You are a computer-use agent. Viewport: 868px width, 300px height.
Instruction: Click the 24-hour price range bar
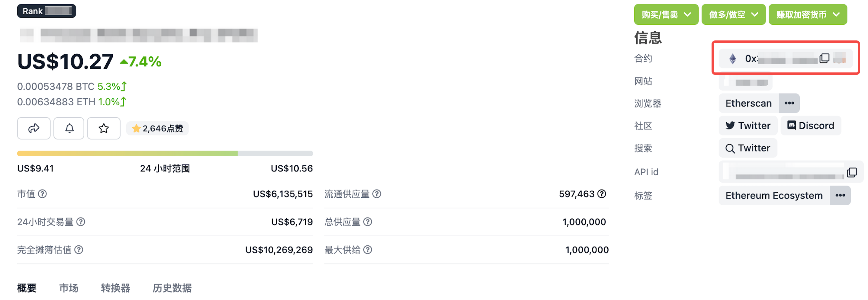pyautogui.click(x=165, y=154)
